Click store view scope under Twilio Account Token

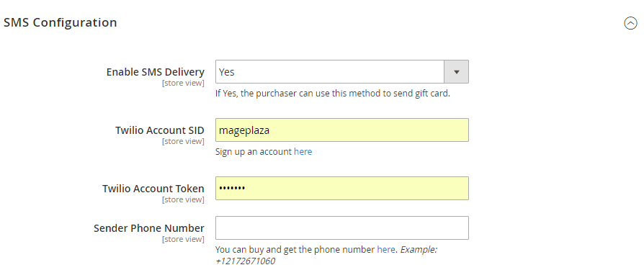pyautogui.click(x=183, y=199)
